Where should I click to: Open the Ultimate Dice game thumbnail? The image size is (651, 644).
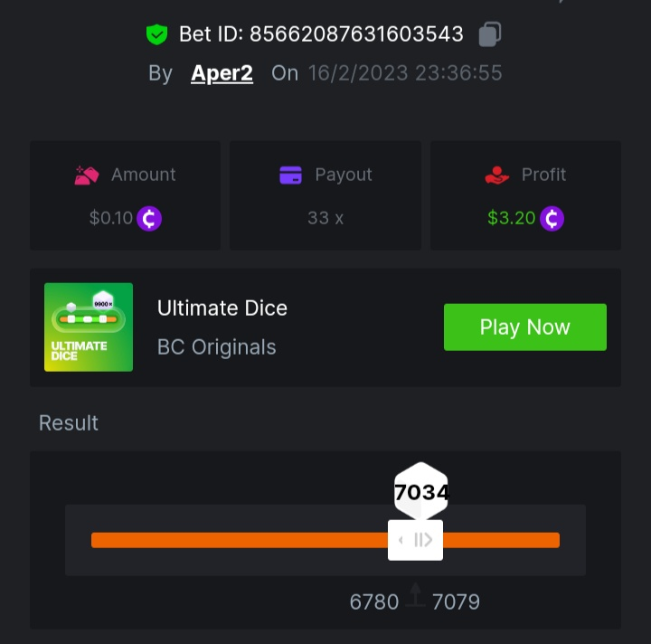89,327
